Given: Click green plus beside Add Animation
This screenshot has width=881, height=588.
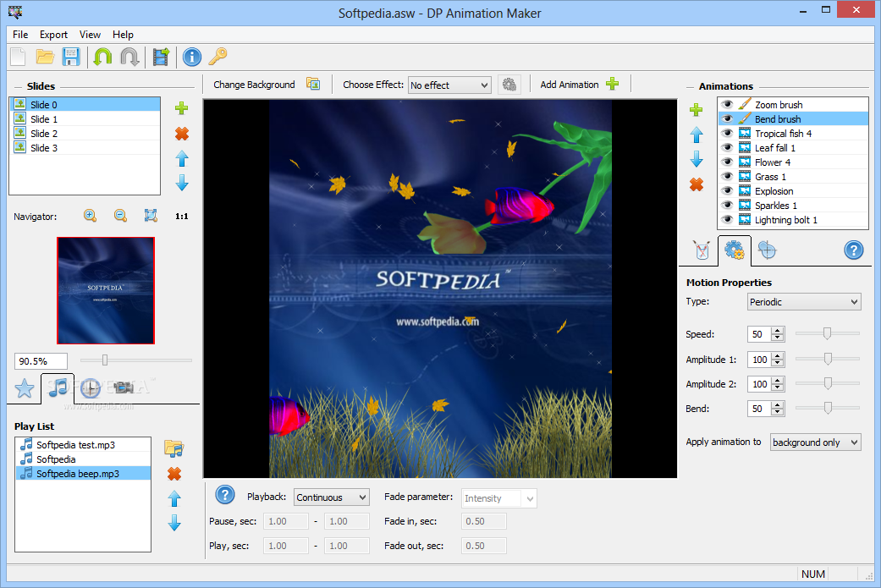Looking at the screenshot, I should pos(613,85).
